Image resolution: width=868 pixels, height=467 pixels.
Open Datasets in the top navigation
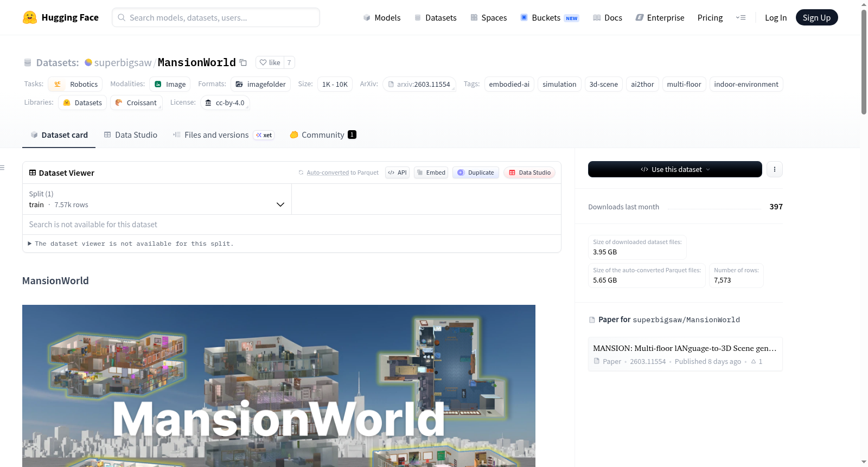pos(435,18)
